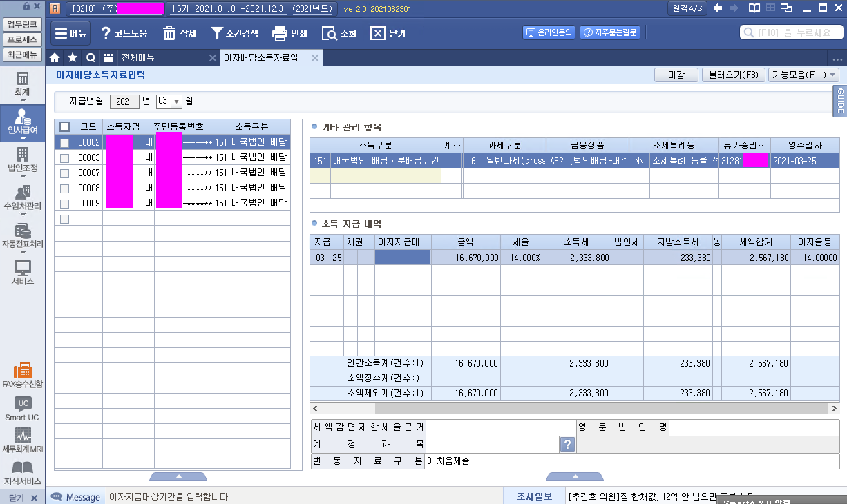The width and height of the screenshot is (847, 504).
Task: Check the row 00008 checkbox
Action: pyautogui.click(x=65, y=188)
